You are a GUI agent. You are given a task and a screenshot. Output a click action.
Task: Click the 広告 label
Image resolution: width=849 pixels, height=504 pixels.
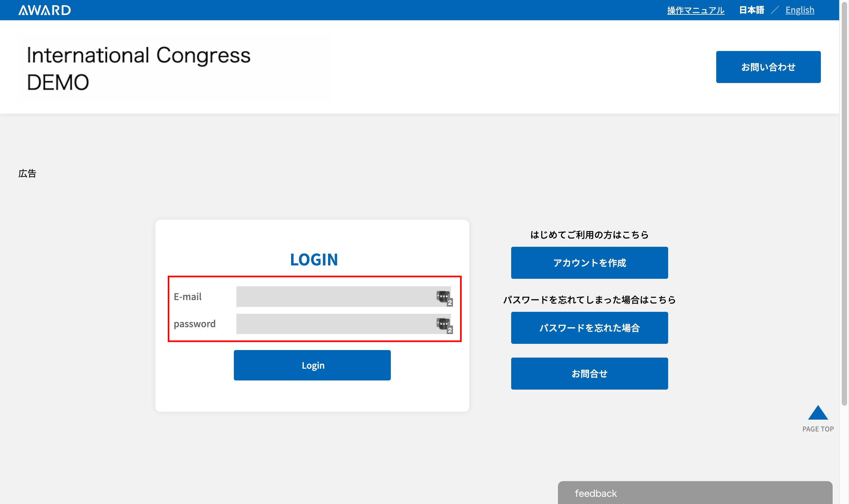[27, 174]
